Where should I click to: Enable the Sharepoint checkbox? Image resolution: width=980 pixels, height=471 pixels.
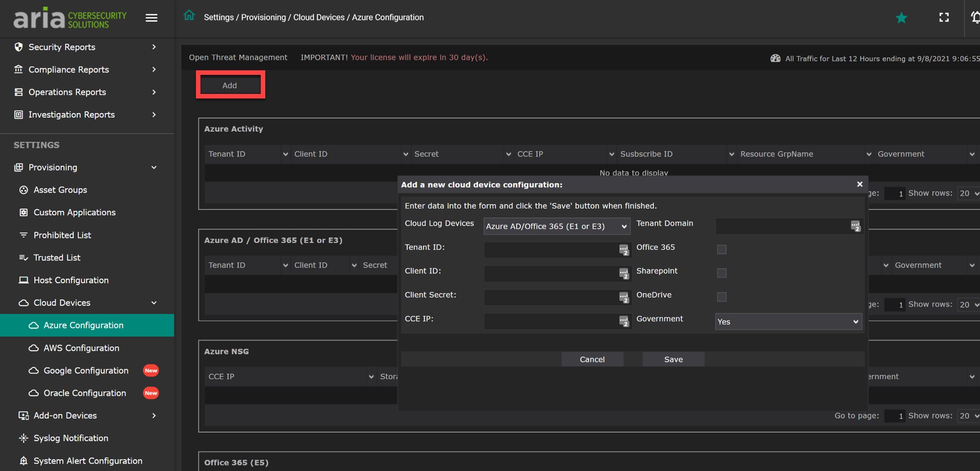(x=722, y=273)
